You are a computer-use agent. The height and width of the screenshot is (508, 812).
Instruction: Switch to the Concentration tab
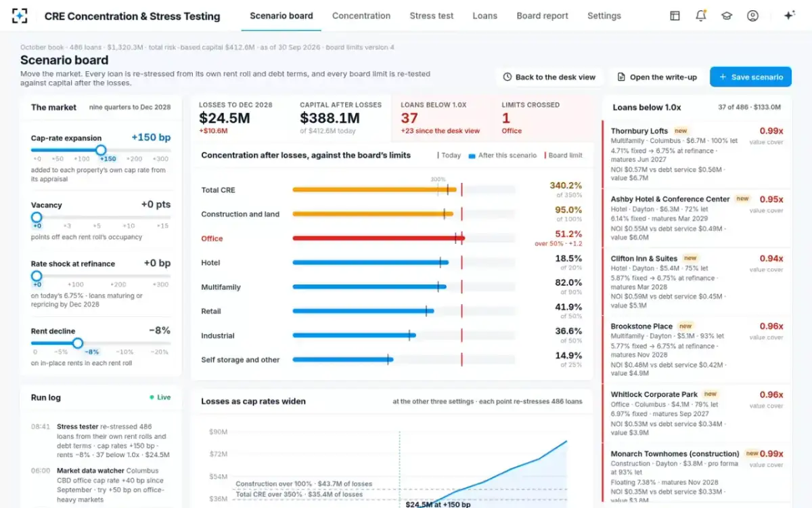coord(361,16)
